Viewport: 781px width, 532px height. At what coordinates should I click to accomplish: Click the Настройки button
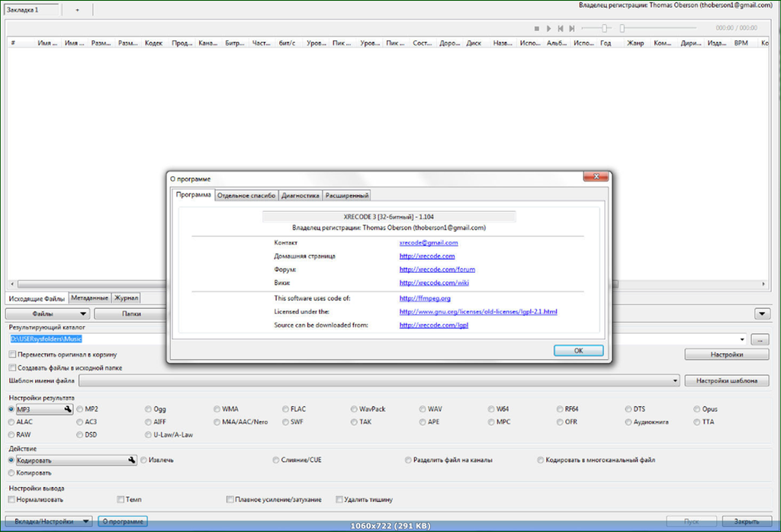[x=727, y=354]
